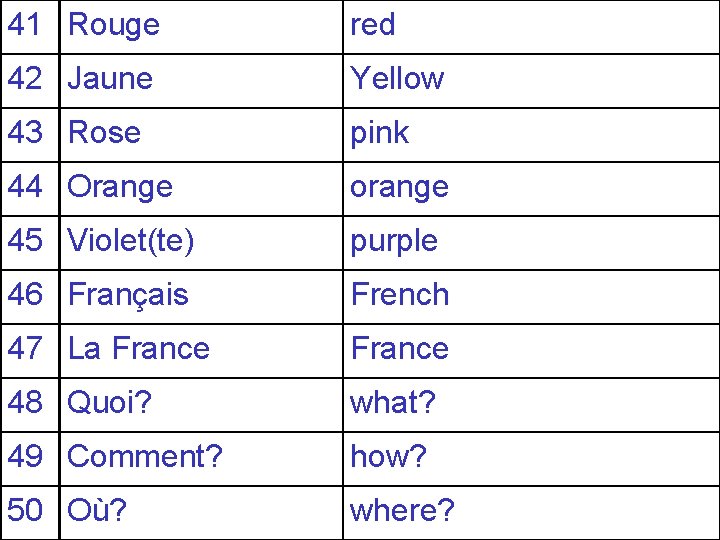Click the word "Violet(te)"
Image resolution: width=720 pixels, height=540 pixels.
(x=131, y=241)
